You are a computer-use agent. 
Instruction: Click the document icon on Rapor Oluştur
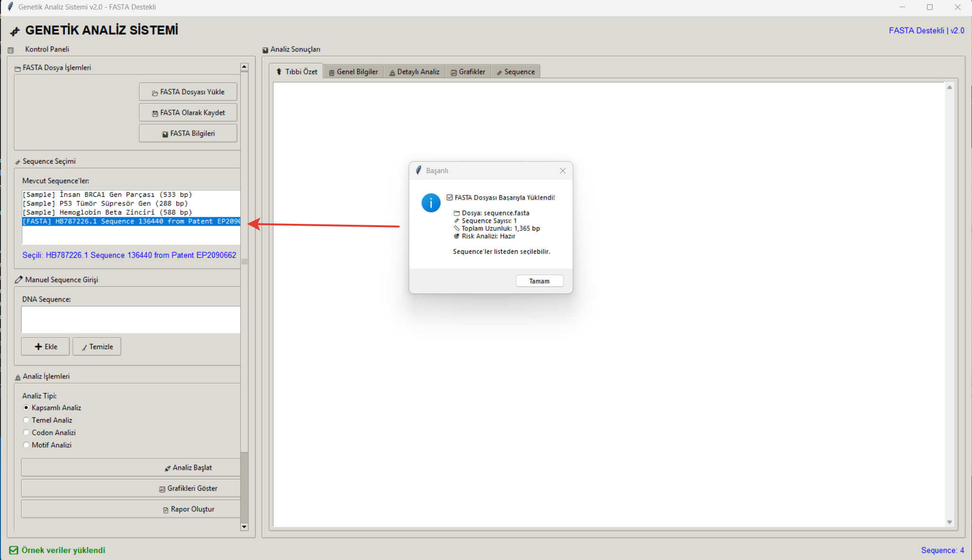click(165, 510)
